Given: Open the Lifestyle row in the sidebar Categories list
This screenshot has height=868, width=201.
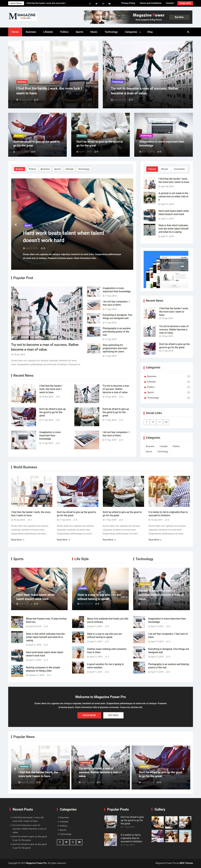Looking at the screenshot, I should tap(167, 382).
